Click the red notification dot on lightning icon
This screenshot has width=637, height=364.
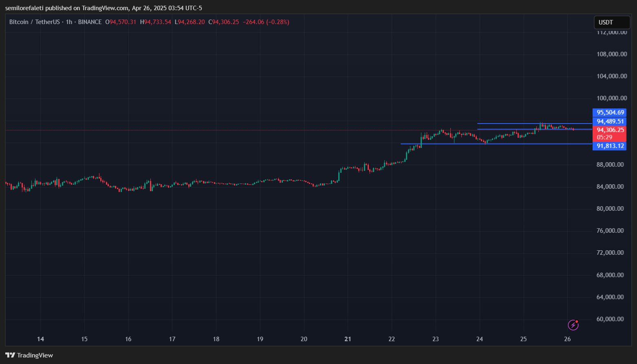577,322
